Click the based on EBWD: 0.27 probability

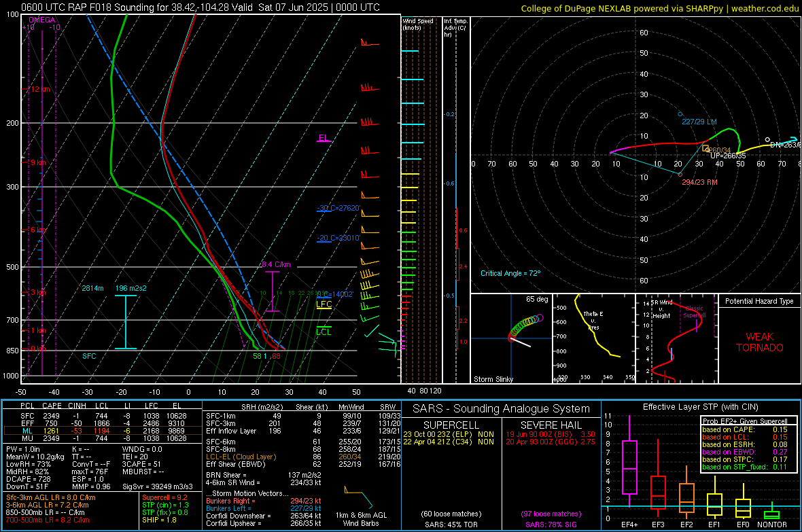744,452
